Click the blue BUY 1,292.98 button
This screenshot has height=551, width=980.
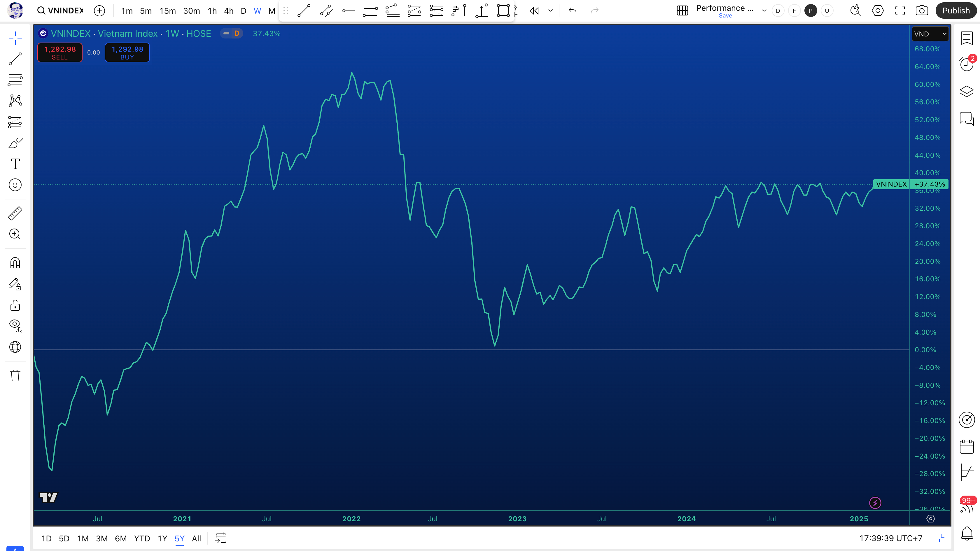tap(127, 52)
